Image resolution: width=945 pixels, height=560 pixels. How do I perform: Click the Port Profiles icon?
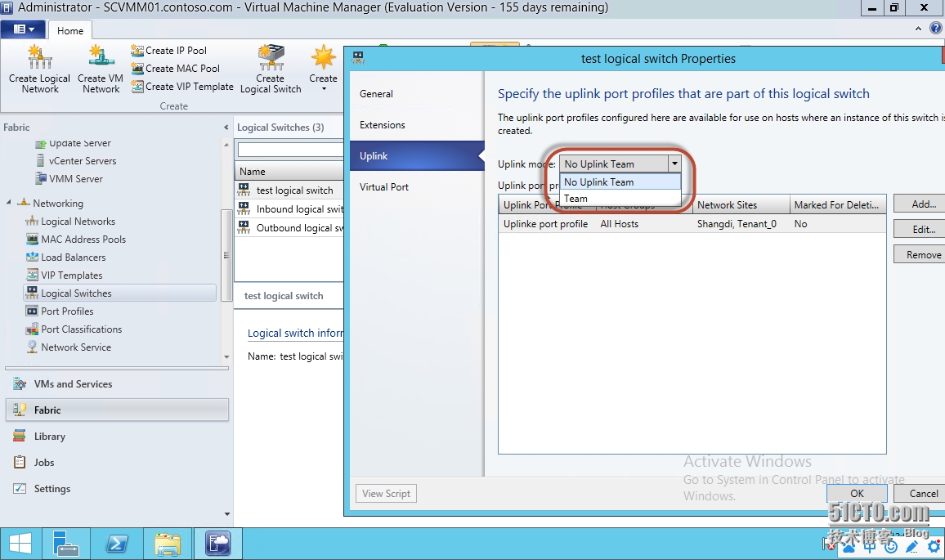32,311
